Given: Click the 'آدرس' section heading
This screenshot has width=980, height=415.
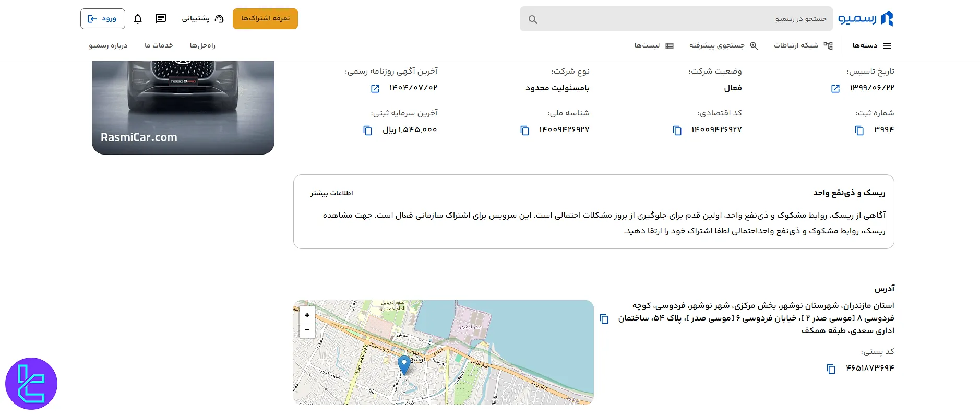Looking at the screenshot, I should (x=885, y=289).
